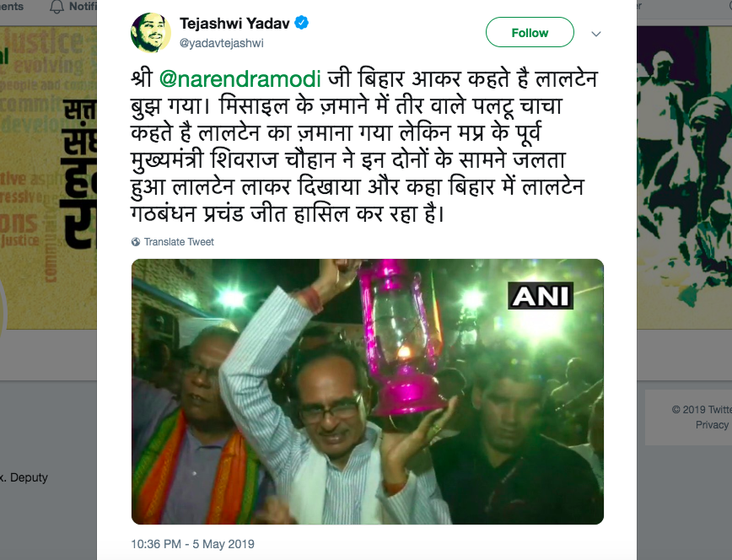
Task: Open the Privacy footer link
Action: point(712,424)
